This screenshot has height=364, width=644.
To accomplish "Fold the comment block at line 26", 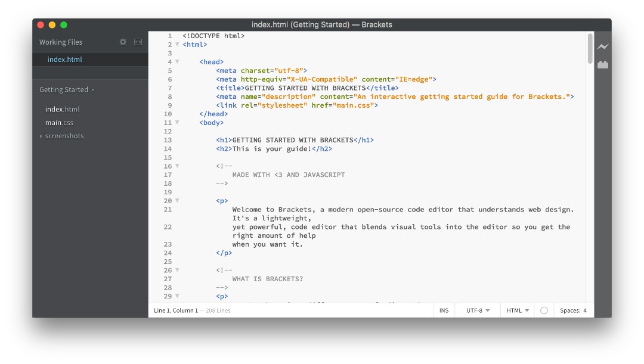I will [178, 270].
